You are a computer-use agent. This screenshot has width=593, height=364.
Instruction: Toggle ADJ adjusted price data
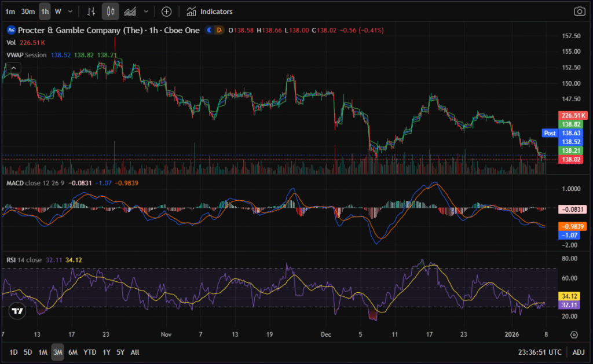tap(579, 352)
